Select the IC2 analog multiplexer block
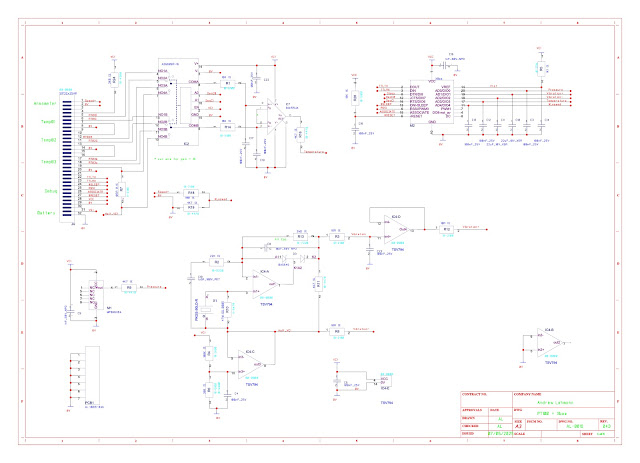The height and width of the screenshot is (463, 640). click(179, 102)
